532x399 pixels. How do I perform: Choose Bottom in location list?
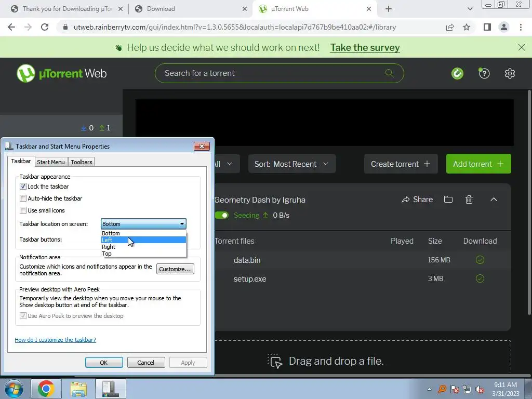coord(143,233)
